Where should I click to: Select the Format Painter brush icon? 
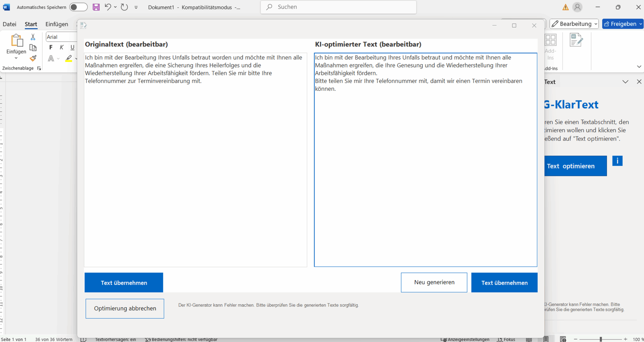point(33,58)
